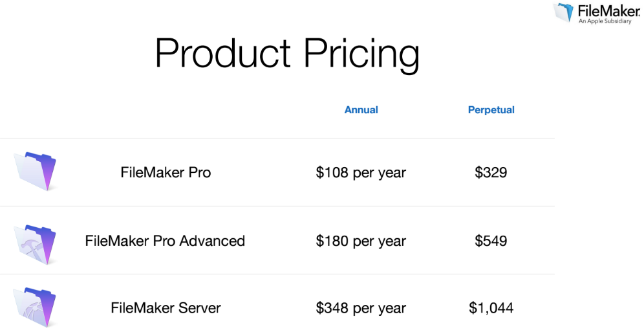Screen dimensions: 644x334
Task: Choose the $549 perpetual price
Action: [491, 241]
